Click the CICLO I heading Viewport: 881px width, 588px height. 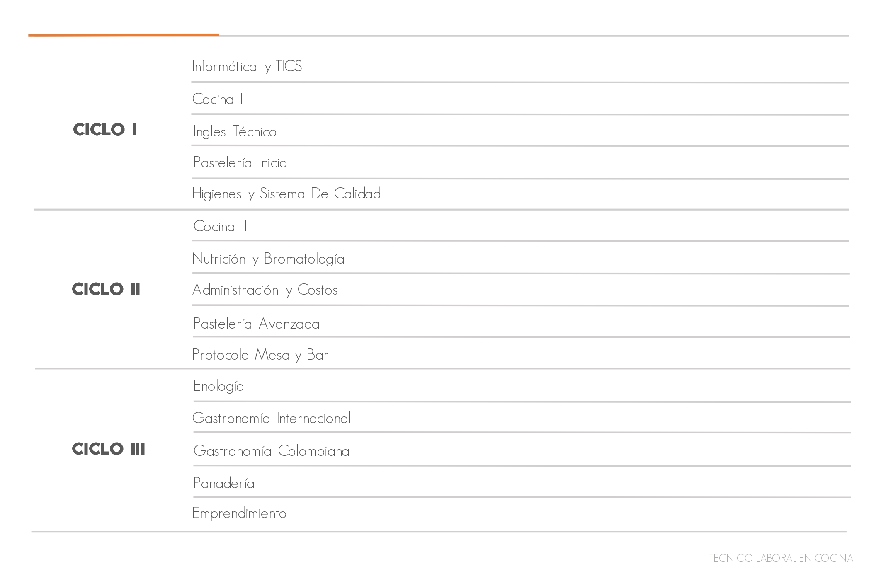click(105, 130)
